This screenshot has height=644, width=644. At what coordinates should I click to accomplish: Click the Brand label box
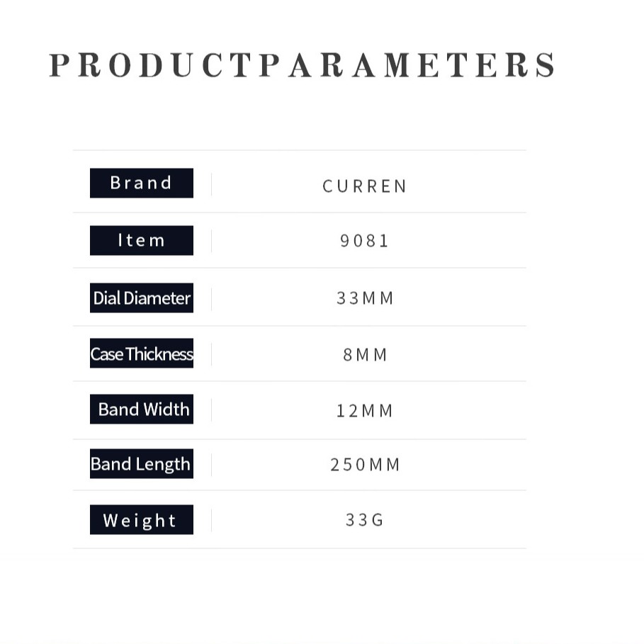141,183
